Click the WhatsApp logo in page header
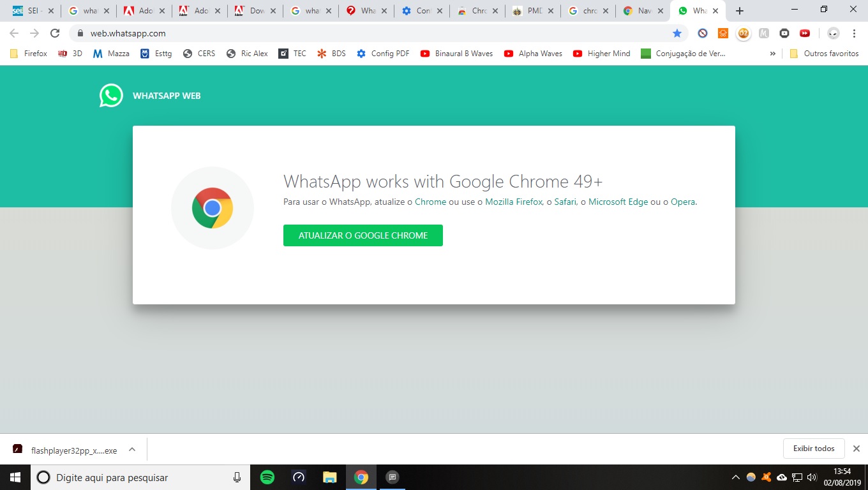 tap(111, 96)
